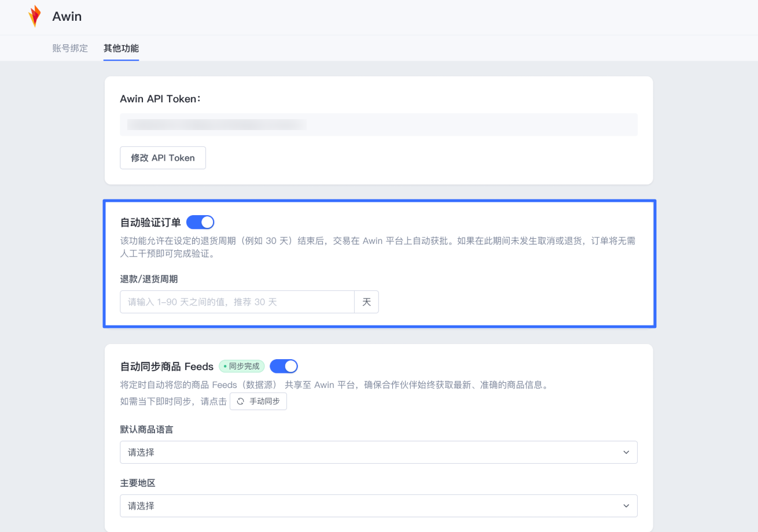Click the 天 unit suffix box
The width and height of the screenshot is (758, 532).
pos(366,302)
